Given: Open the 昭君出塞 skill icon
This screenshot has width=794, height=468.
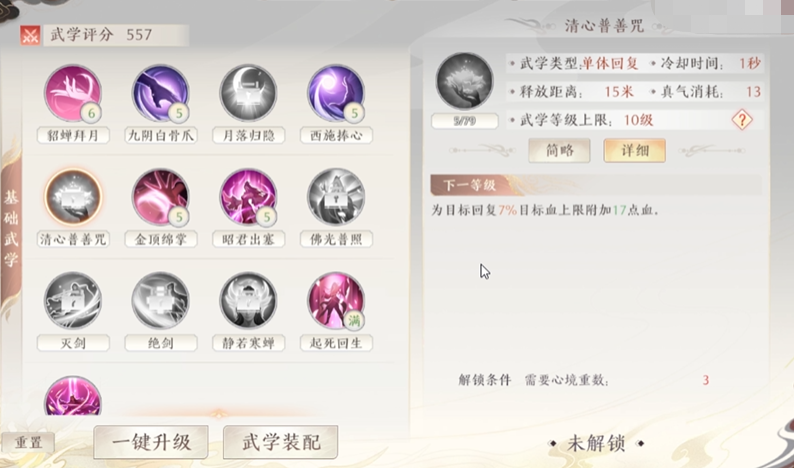Looking at the screenshot, I should point(248,197).
